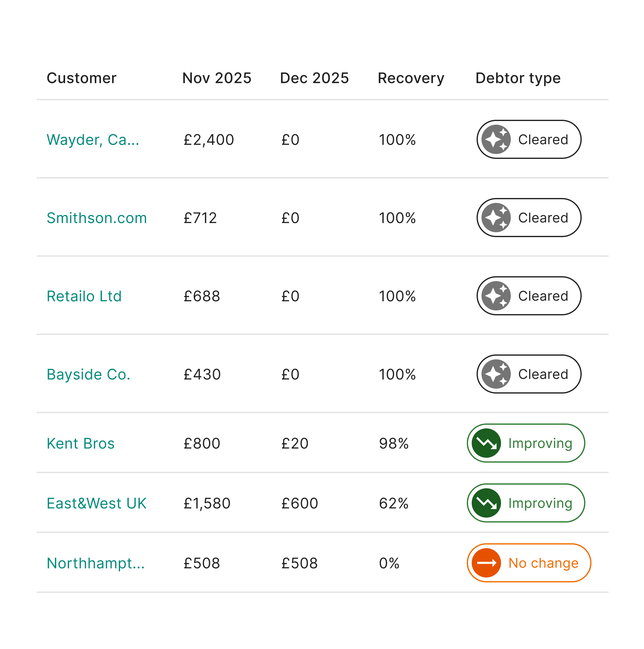Click the Customer column header

(x=82, y=78)
